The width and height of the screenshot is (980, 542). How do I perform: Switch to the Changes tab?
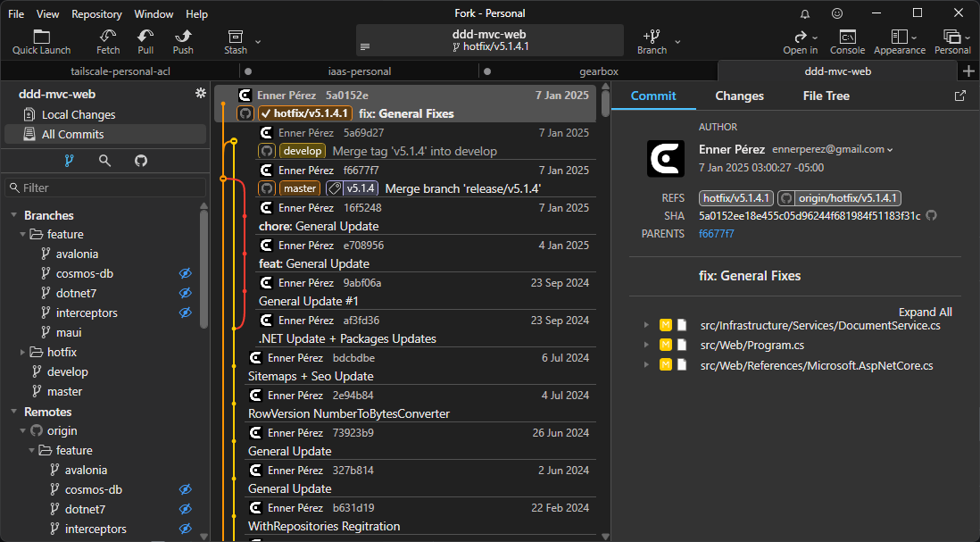pos(739,96)
